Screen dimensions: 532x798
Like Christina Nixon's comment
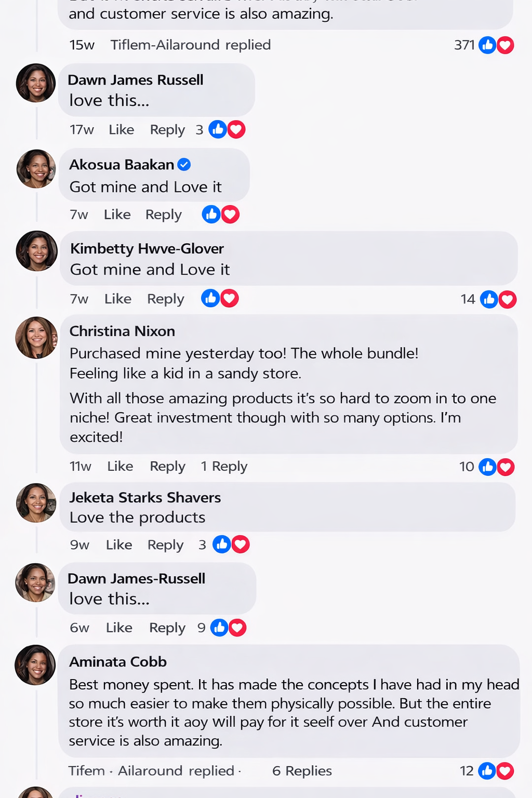[120, 467]
